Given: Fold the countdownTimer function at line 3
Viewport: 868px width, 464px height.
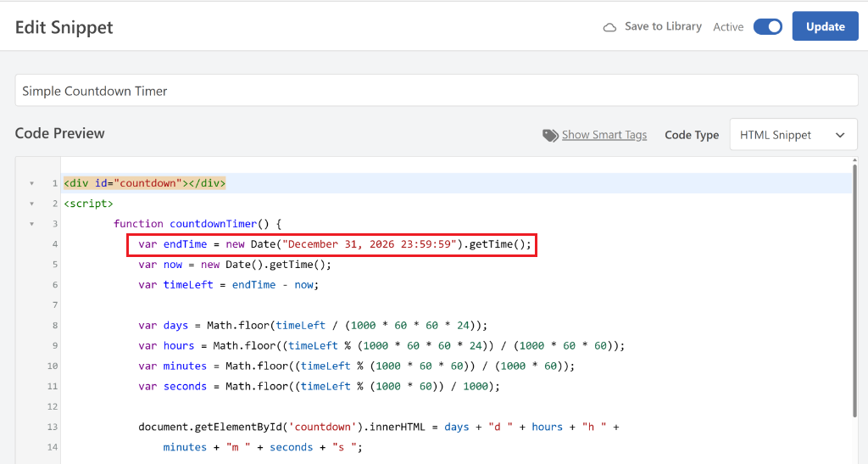Looking at the screenshot, I should [x=31, y=224].
